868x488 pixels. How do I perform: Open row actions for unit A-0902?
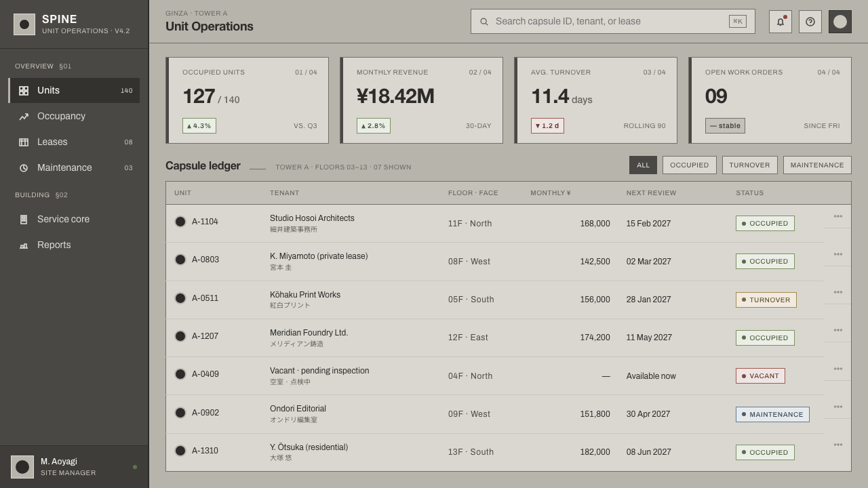coord(838,407)
